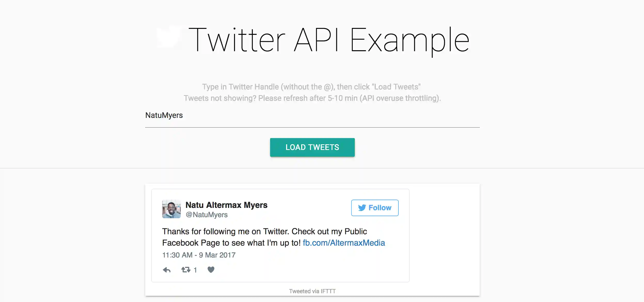Click the Natu Altermax Myers display name

[x=226, y=205]
